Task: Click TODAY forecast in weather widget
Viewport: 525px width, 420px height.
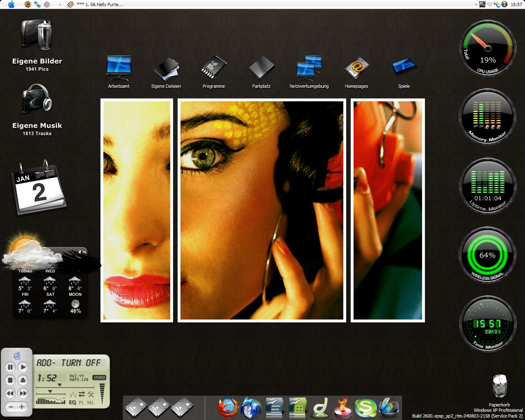Action: pyautogui.click(x=25, y=280)
